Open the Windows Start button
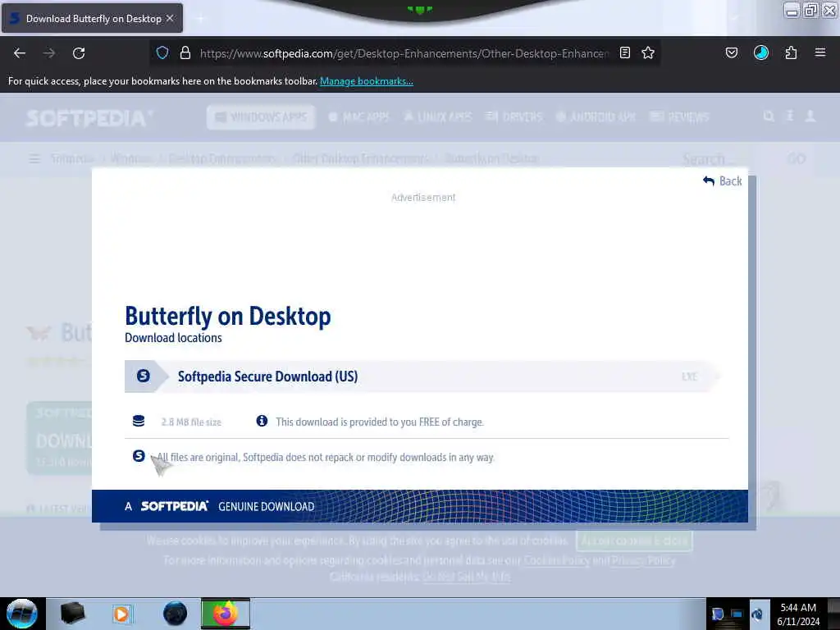Image resolution: width=840 pixels, height=630 pixels. pos(22,614)
